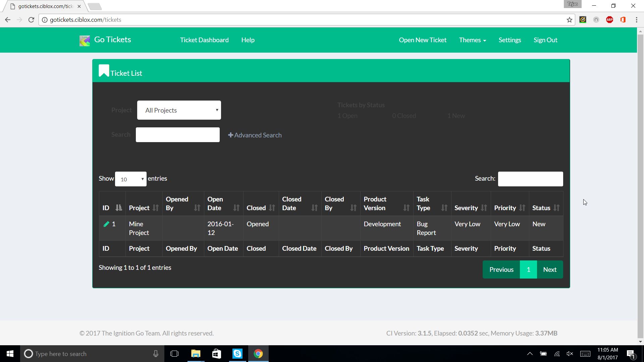The width and height of the screenshot is (644, 362).
Task: Open the Help menu item
Action: point(248,40)
